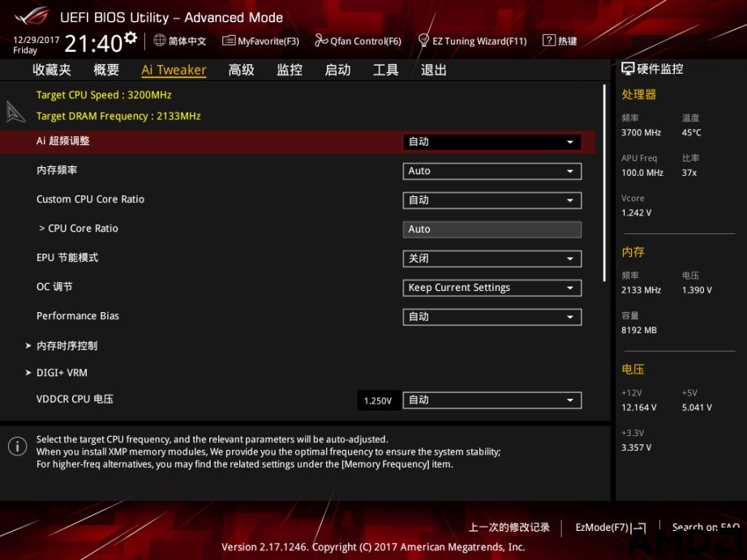This screenshot has height=560, width=747.
Task: Click the 5.041 V voltage value
Action: pyautogui.click(x=697, y=408)
